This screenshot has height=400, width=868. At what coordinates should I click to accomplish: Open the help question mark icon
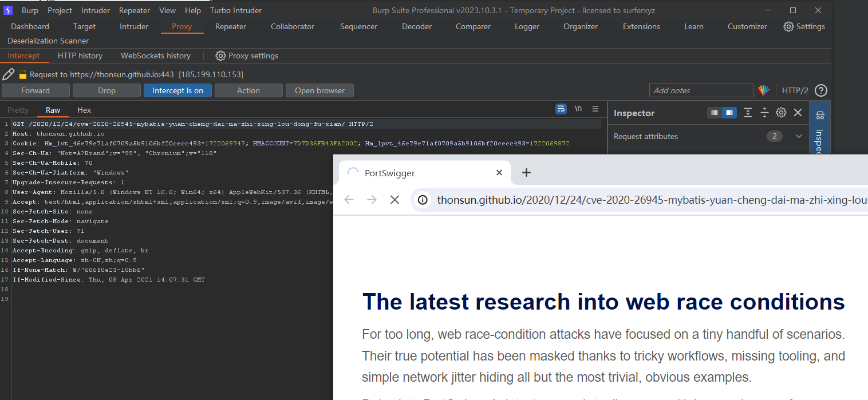(821, 90)
